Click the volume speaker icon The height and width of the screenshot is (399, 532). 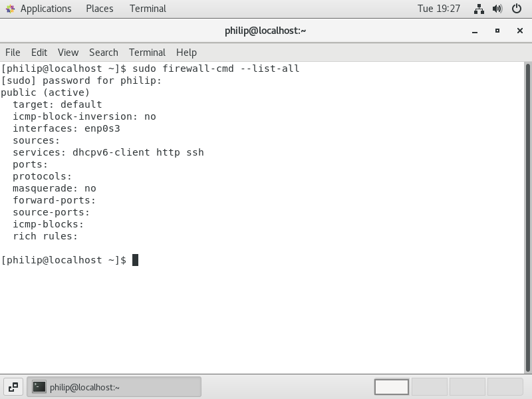(x=497, y=9)
